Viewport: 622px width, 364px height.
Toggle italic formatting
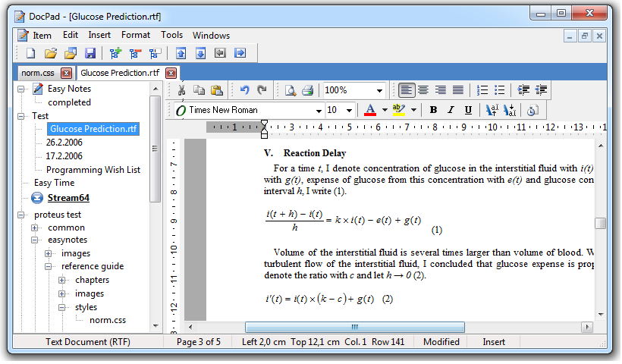[451, 110]
